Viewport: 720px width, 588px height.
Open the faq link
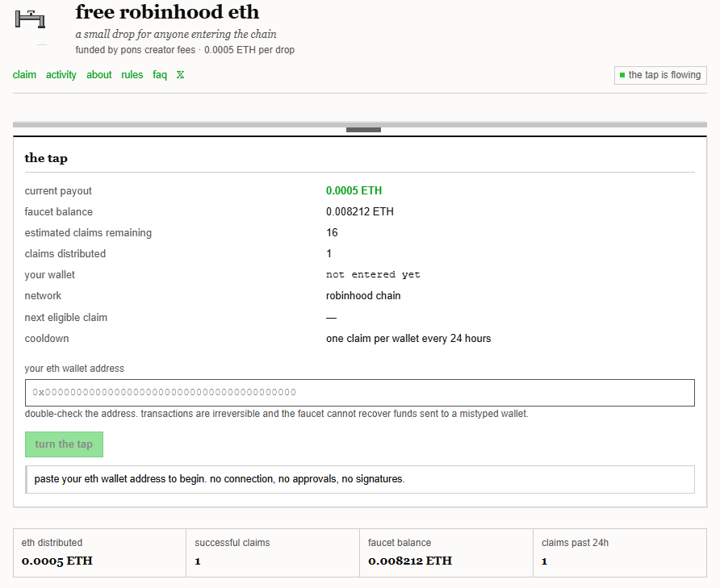click(160, 75)
